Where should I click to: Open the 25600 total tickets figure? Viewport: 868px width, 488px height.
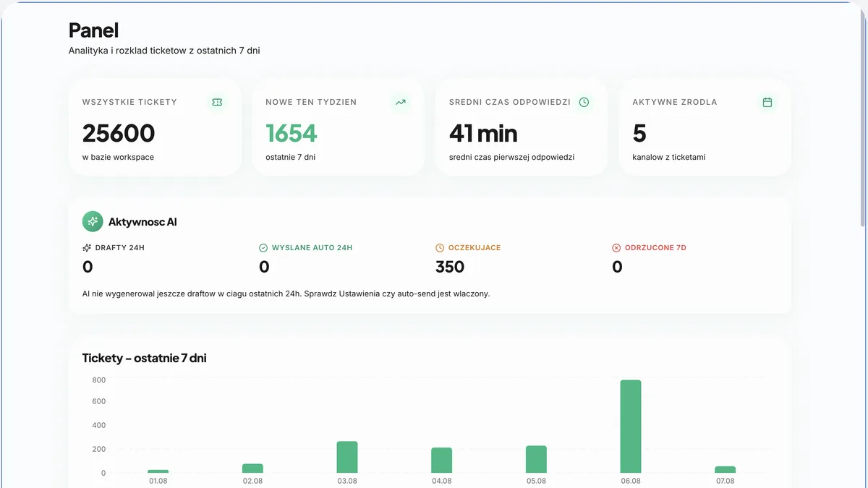click(119, 134)
